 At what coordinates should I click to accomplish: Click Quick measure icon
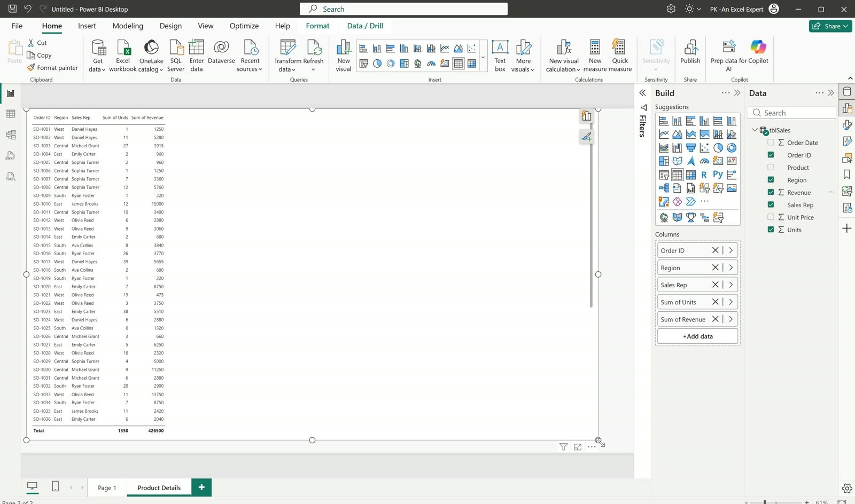[620, 56]
